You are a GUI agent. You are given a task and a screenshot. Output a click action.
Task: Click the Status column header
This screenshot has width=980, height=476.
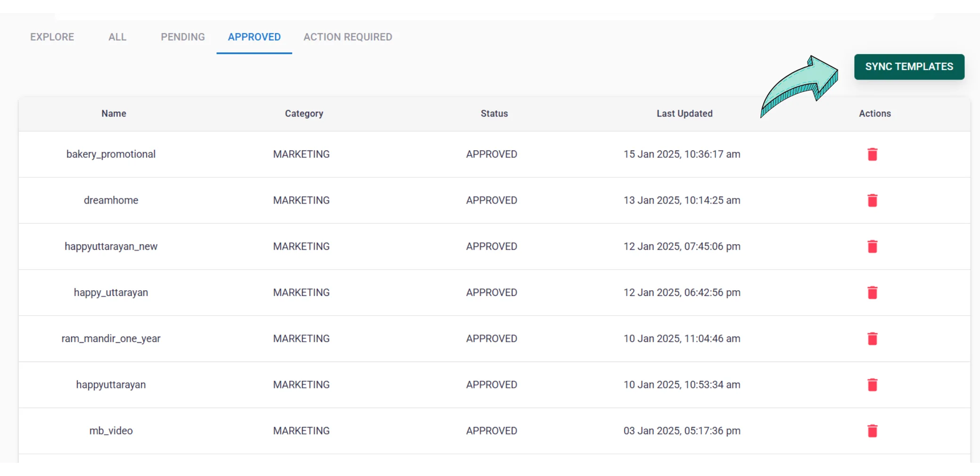tap(494, 114)
